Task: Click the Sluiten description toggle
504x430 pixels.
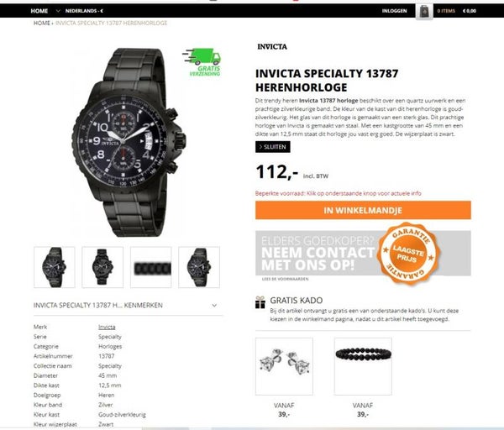Action: (272, 147)
